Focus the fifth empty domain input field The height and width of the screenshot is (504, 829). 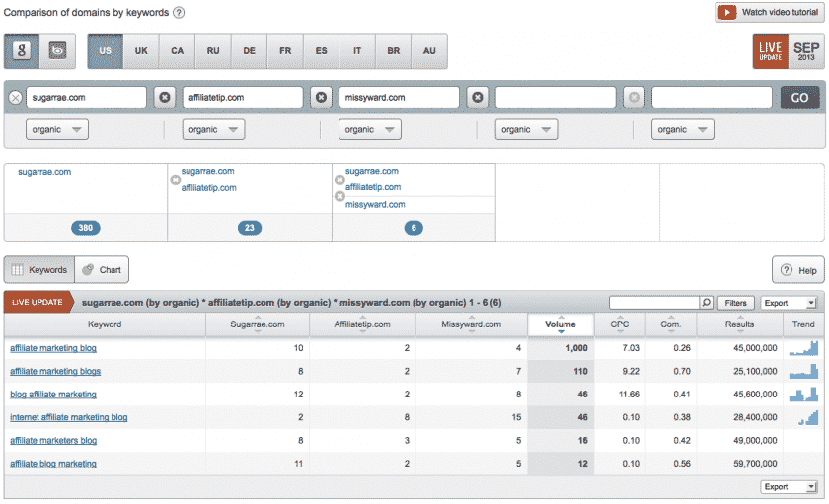click(712, 98)
